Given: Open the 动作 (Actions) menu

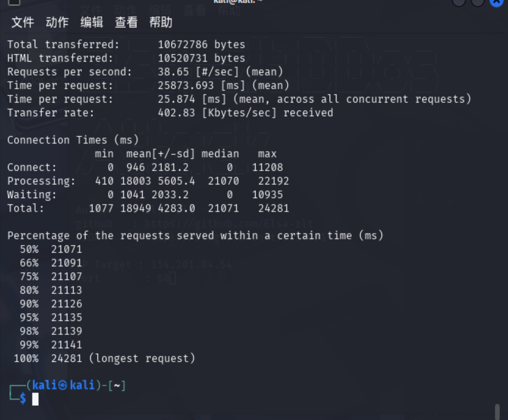Looking at the screenshot, I should click(57, 23).
